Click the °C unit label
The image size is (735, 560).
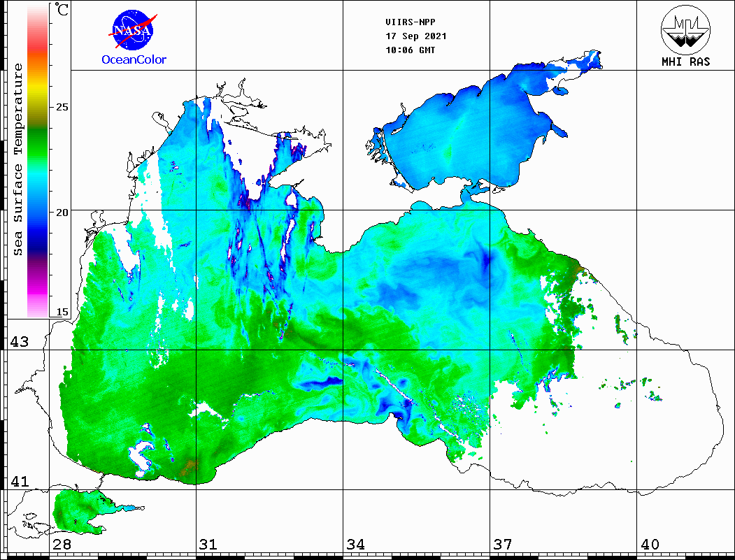(x=62, y=9)
